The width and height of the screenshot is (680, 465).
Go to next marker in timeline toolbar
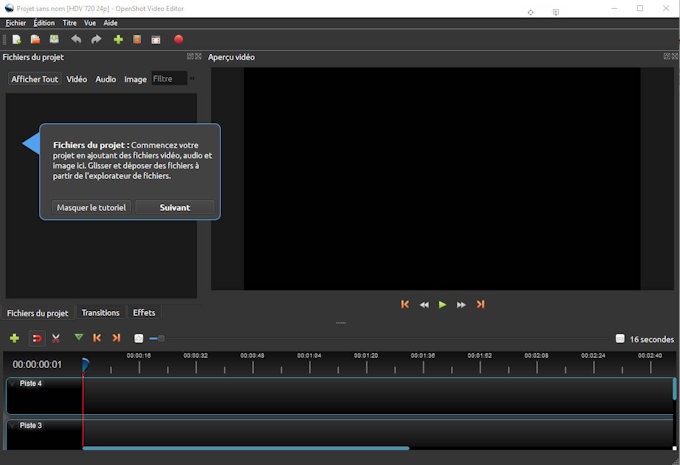pos(116,337)
